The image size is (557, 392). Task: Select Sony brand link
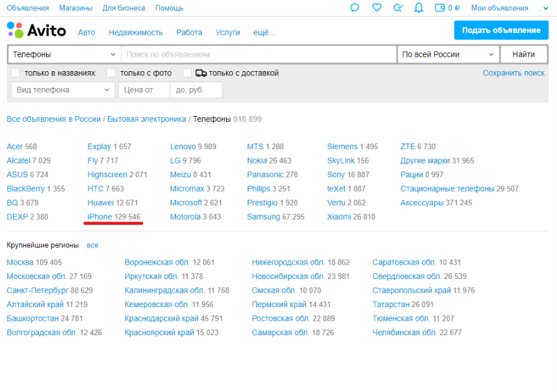coord(336,175)
